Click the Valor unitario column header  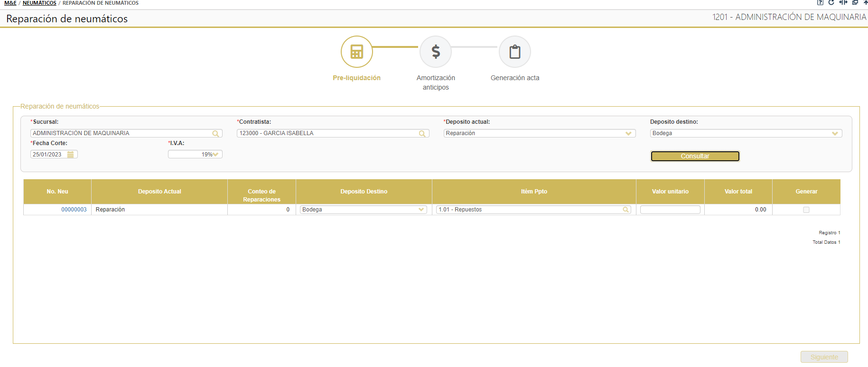click(x=670, y=192)
